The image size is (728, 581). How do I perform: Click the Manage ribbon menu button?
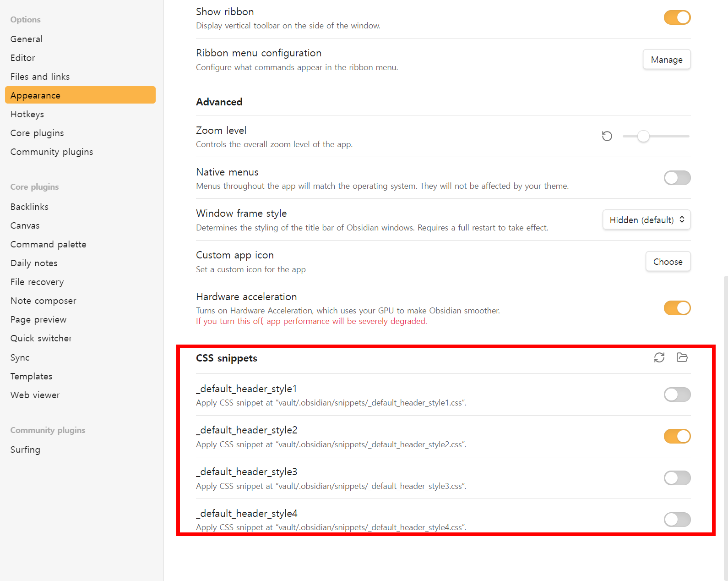pyautogui.click(x=667, y=60)
